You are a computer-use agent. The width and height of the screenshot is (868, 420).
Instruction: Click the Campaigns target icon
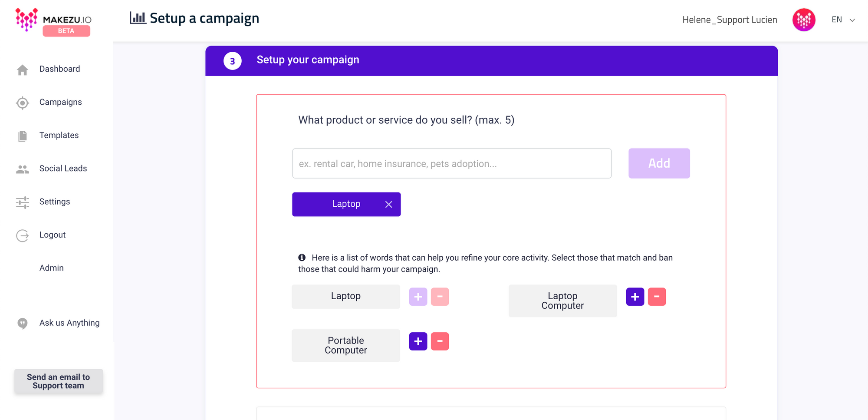tap(23, 103)
